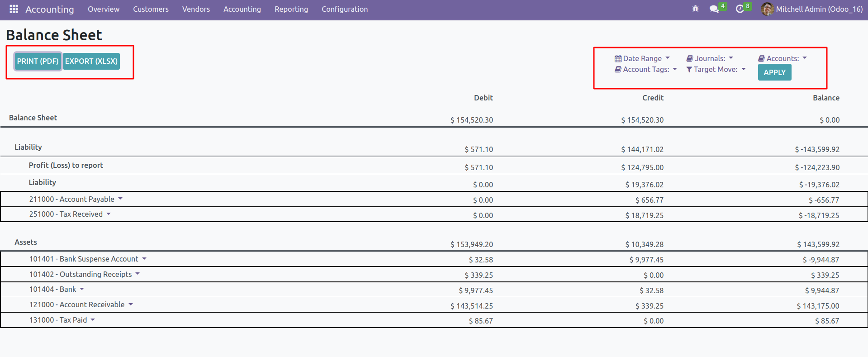The width and height of the screenshot is (868, 357).
Task: Open the Configuration menu
Action: click(x=344, y=9)
